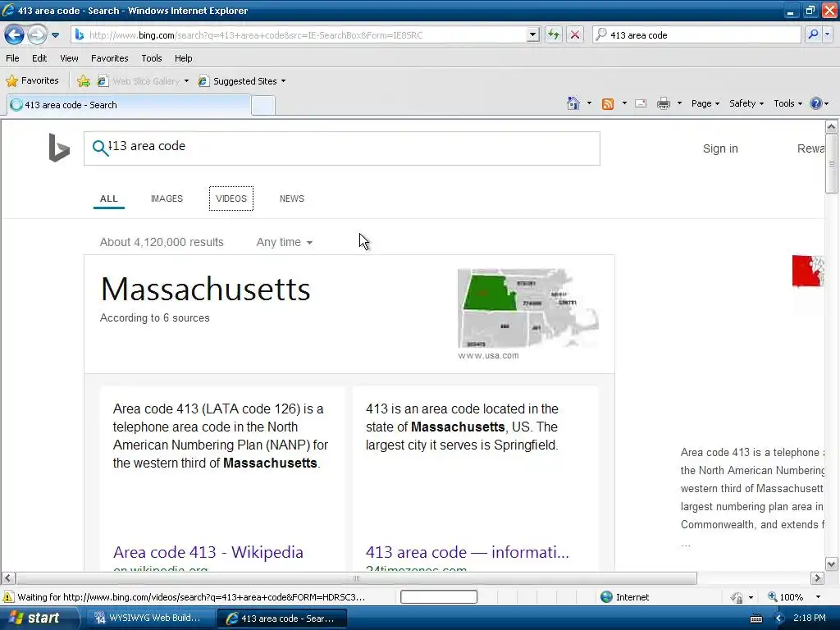Click the address bar URL field
This screenshot has height=630, width=840.
coord(300,34)
